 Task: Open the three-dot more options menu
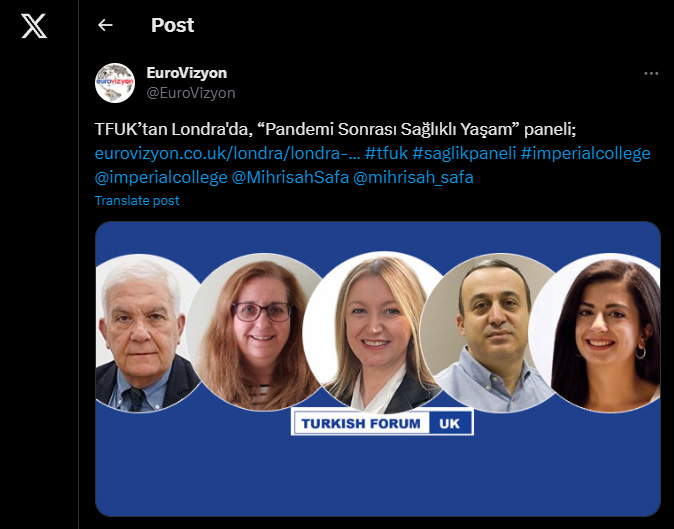651,73
